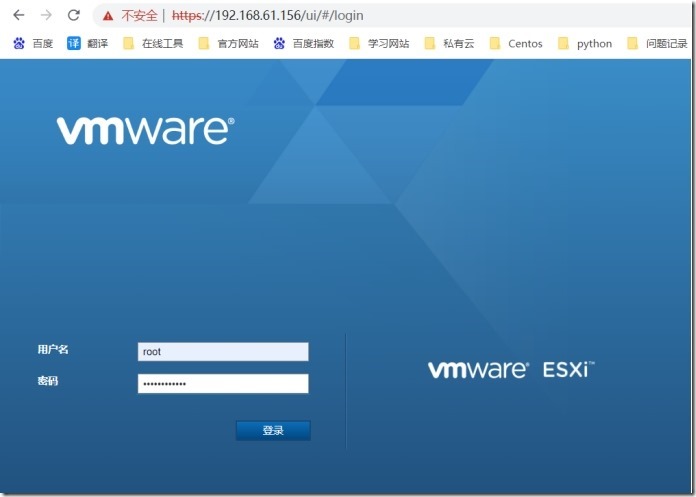Screen dimensions: 696x497
Task: Open the 私有云 bookmark folder
Action: pos(449,43)
